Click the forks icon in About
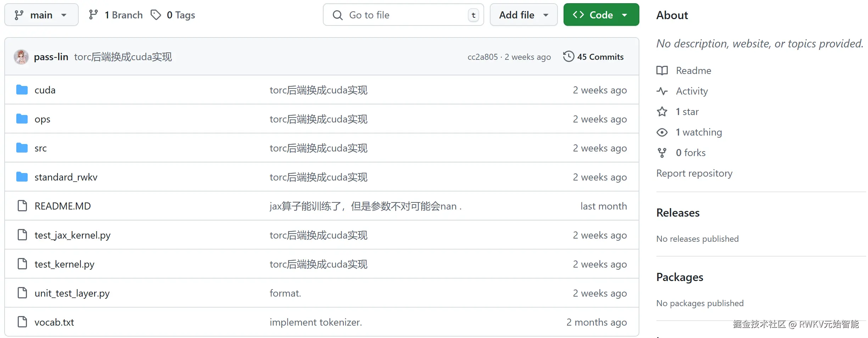868x338 pixels. [662, 153]
